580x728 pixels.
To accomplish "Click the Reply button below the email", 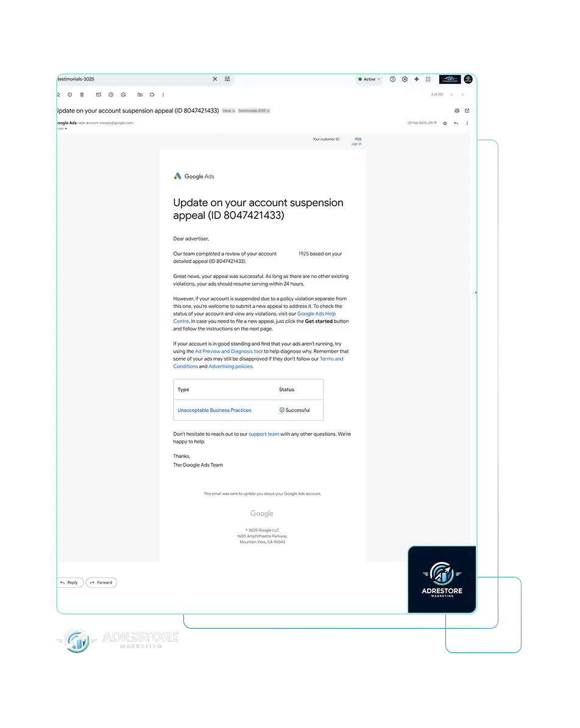I will pos(70,583).
